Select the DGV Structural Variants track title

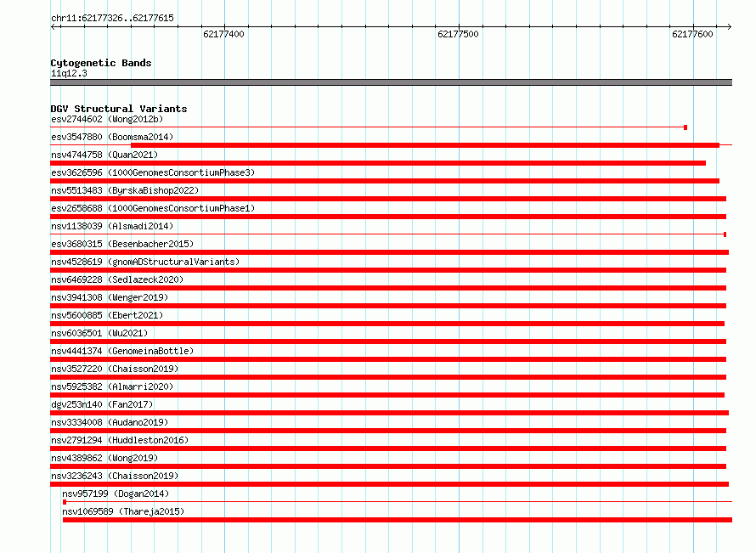(119, 109)
